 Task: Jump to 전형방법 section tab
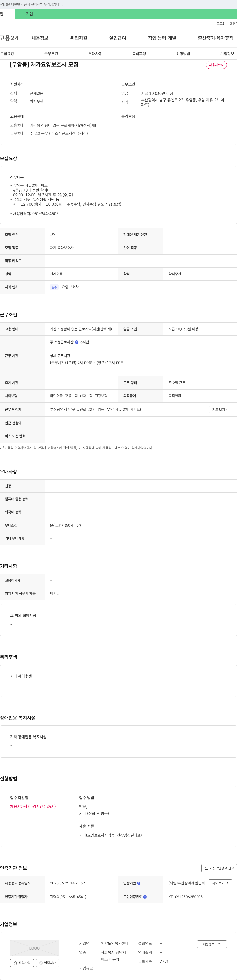[x=183, y=54]
